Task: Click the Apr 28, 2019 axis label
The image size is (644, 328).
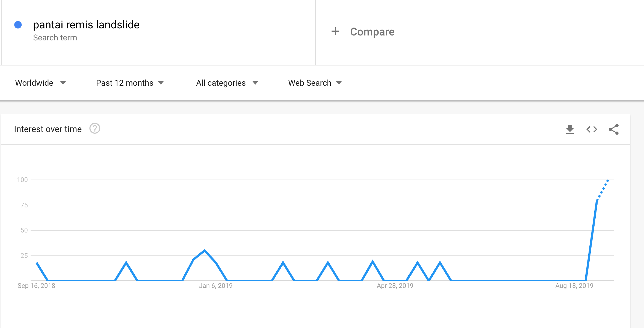Action: (x=395, y=286)
